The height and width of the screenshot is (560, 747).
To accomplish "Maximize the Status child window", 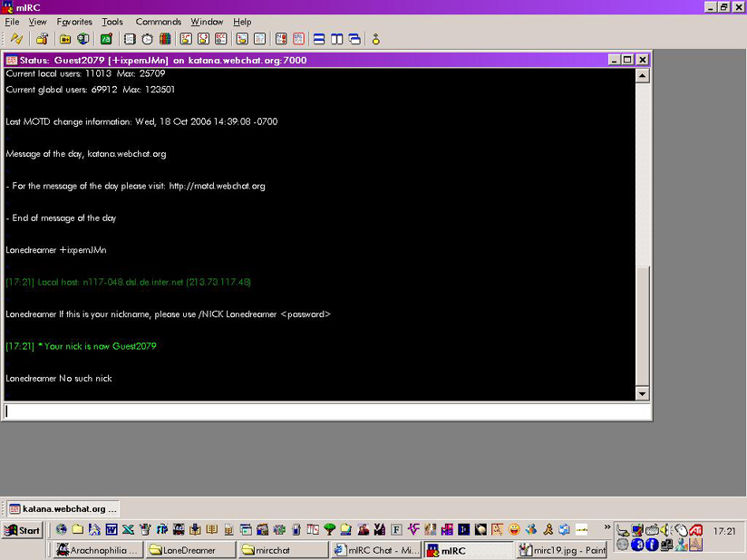I will click(x=627, y=60).
